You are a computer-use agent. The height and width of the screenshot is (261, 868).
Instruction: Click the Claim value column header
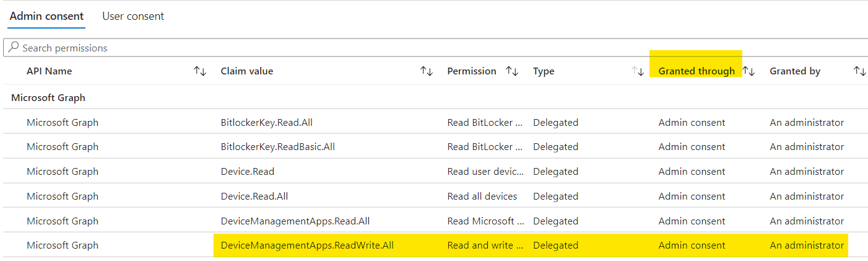pos(247,71)
